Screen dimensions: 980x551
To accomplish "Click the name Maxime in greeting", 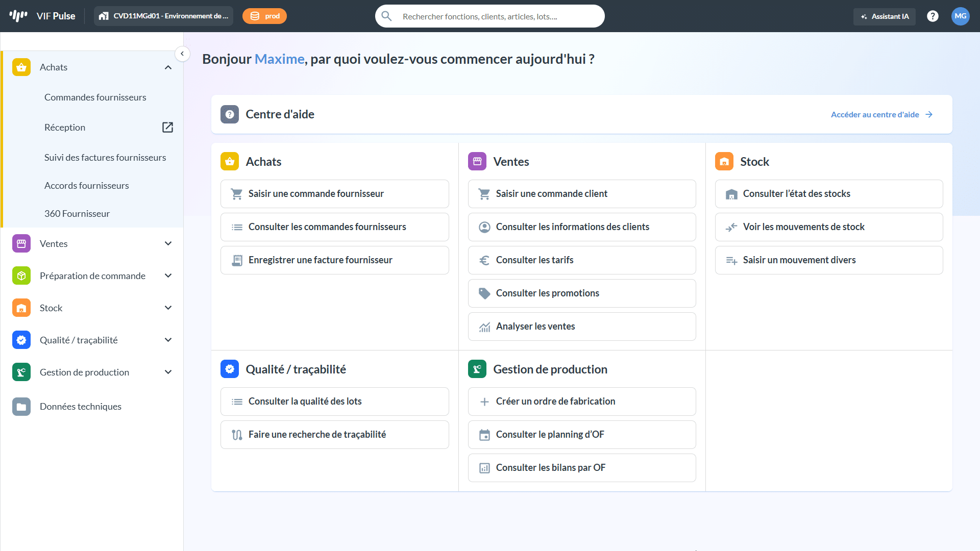I will [280, 59].
